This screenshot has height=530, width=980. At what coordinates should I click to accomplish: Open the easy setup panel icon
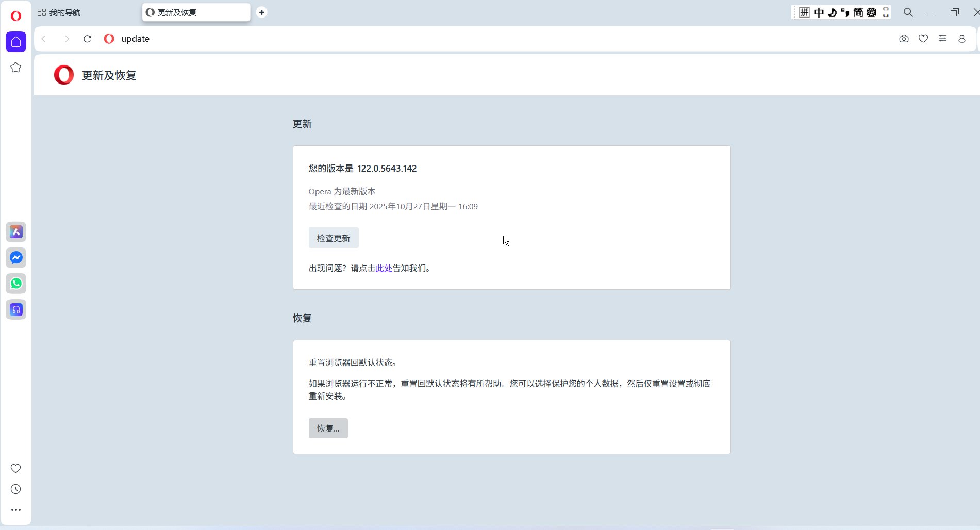pyautogui.click(x=942, y=38)
